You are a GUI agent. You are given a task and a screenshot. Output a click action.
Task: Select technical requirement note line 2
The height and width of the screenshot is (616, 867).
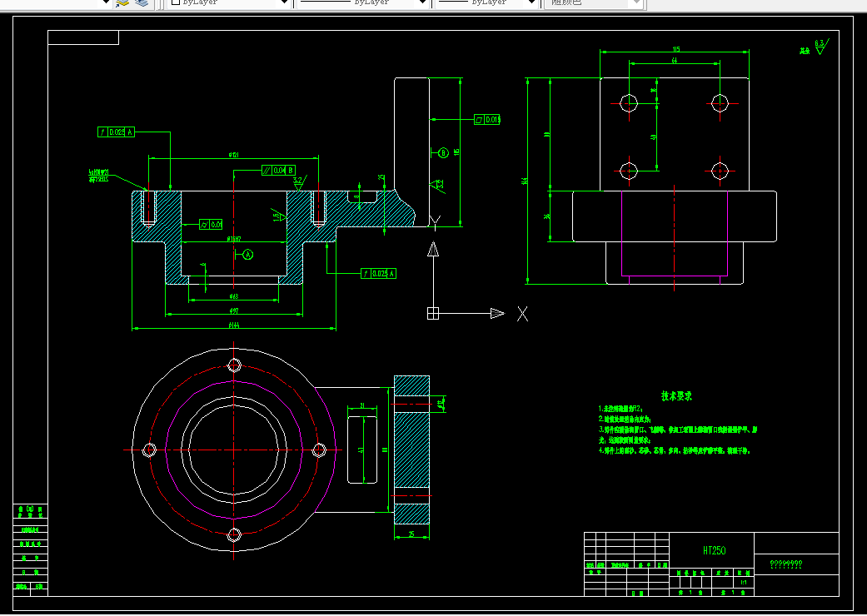coord(625,420)
